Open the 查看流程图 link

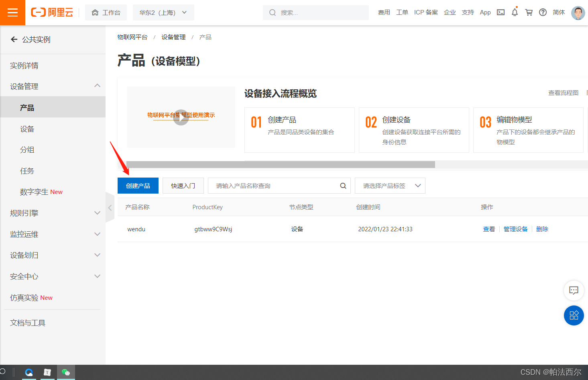[563, 93]
